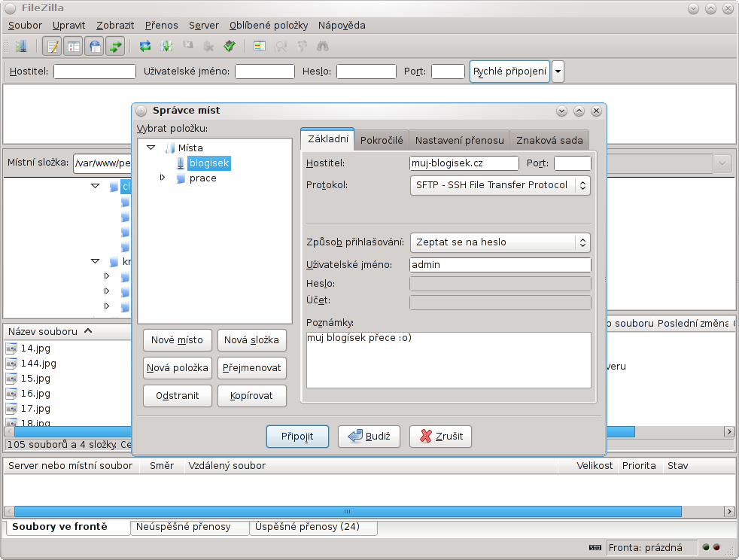Click the Nová položka button

pyautogui.click(x=177, y=368)
